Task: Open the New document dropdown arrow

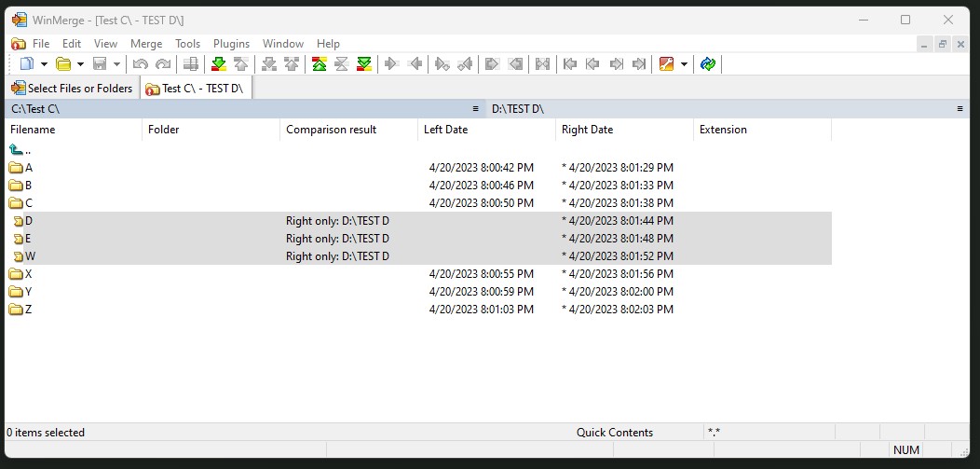Action: (44, 63)
